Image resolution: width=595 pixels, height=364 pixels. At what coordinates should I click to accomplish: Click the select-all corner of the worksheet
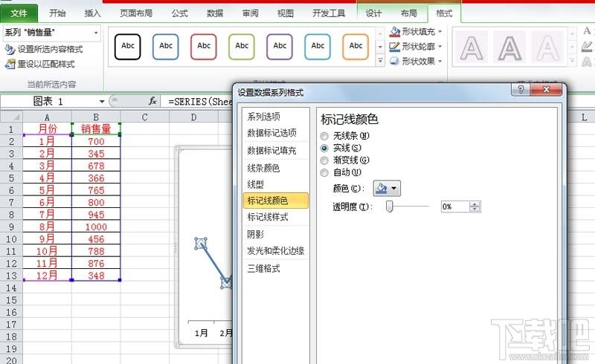tap(11, 117)
